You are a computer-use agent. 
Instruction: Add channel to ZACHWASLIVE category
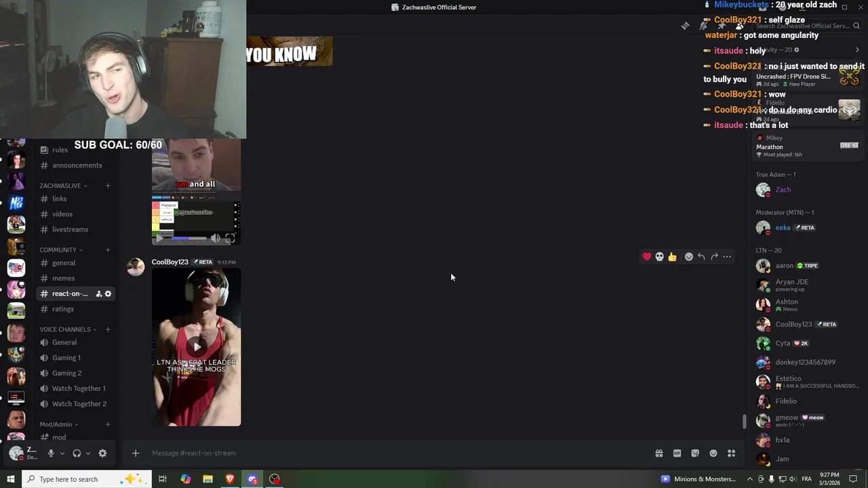pos(108,186)
